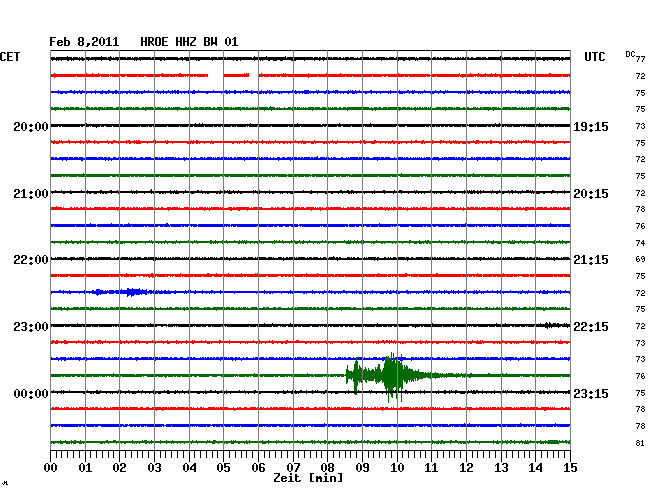Click the 13 minute axis tick label

(x=501, y=468)
